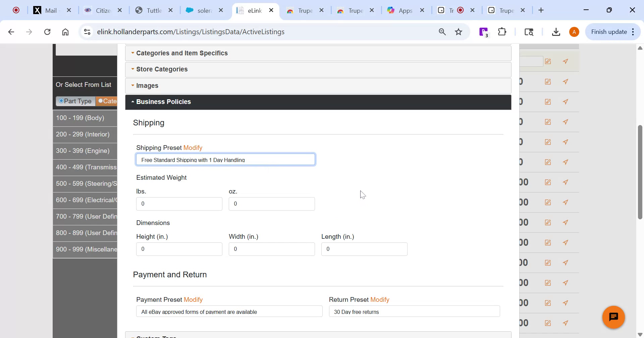
Task: Click the topmost send arrow icon in listings
Action: tap(566, 61)
